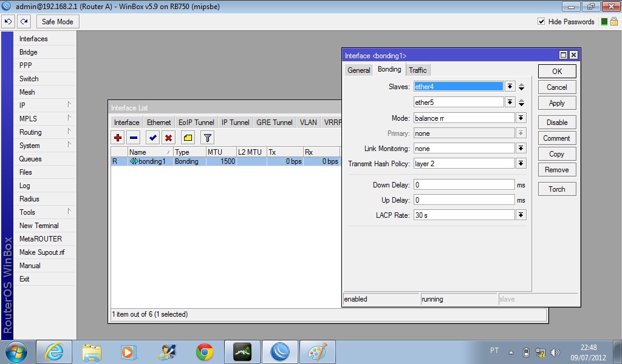Click the Down Delay input field
Image resolution: width=622 pixels, height=364 pixels.
pyautogui.click(x=464, y=184)
